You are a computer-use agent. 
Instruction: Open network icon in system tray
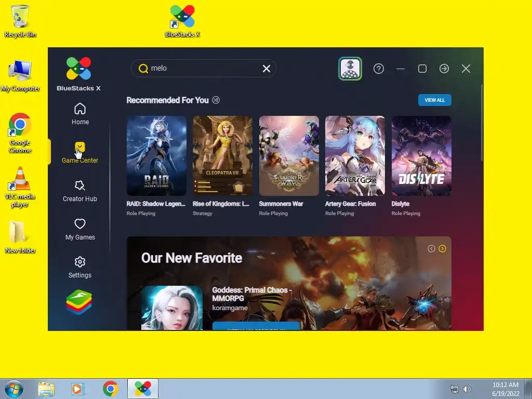(454, 389)
